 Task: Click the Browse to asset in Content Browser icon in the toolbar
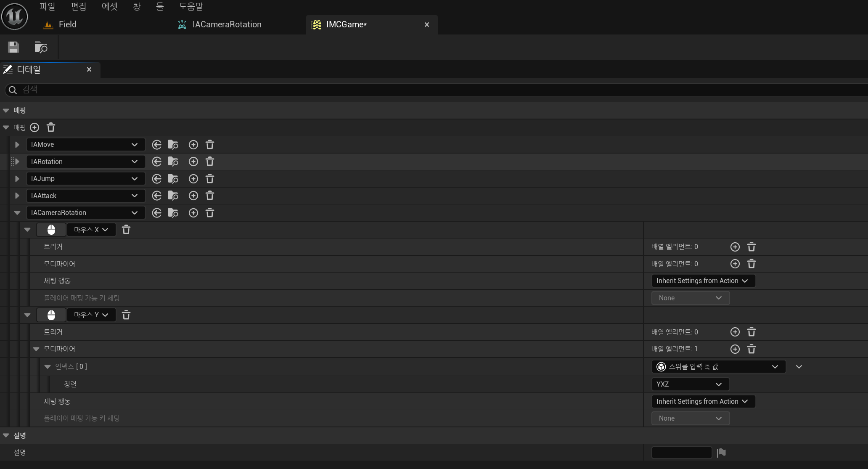pyautogui.click(x=41, y=47)
